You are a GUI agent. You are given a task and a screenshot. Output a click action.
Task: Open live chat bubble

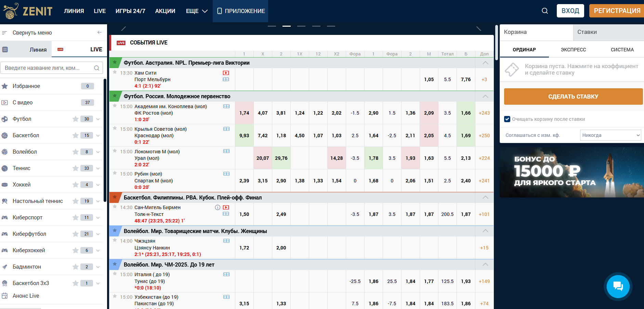pos(618,286)
